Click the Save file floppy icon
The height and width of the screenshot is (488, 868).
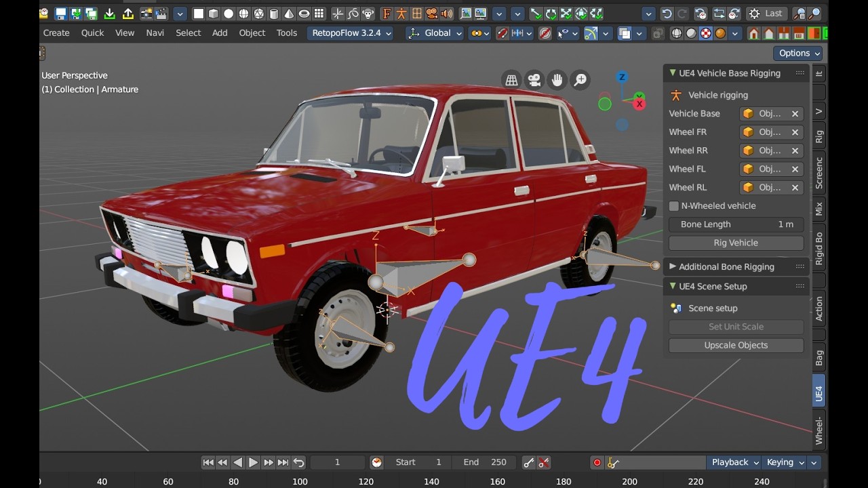61,14
